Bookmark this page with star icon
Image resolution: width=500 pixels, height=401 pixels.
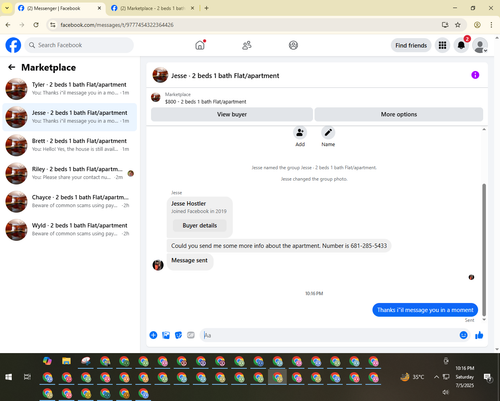tap(458, 25)
